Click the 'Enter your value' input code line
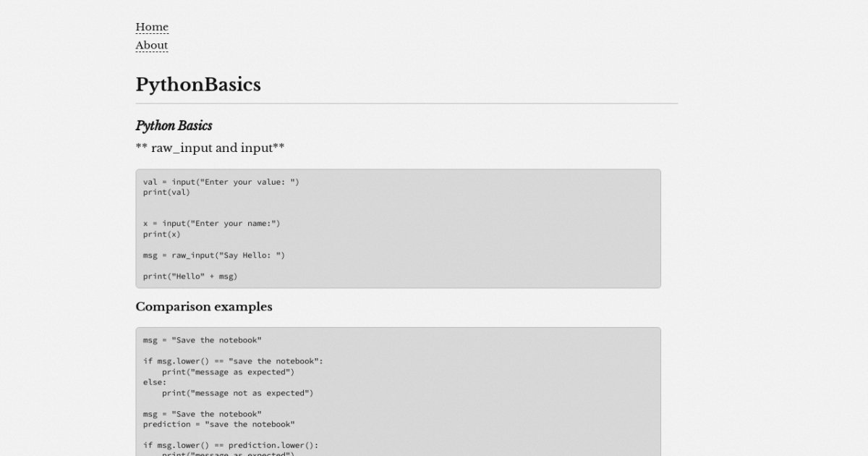Screen dimensions: 868x456 pyautogui.click(x=221, y=182)
